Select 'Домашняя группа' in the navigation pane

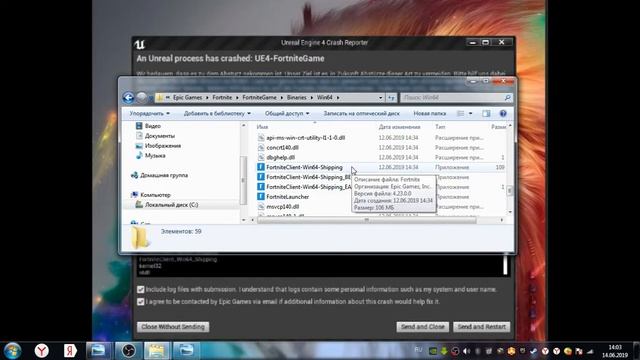(164, 175)
